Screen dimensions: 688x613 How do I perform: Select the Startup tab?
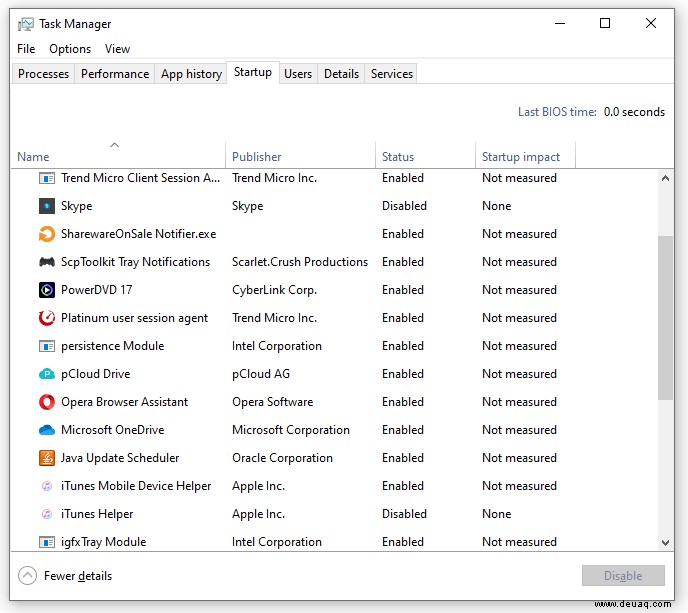click(x=253, y=72)
